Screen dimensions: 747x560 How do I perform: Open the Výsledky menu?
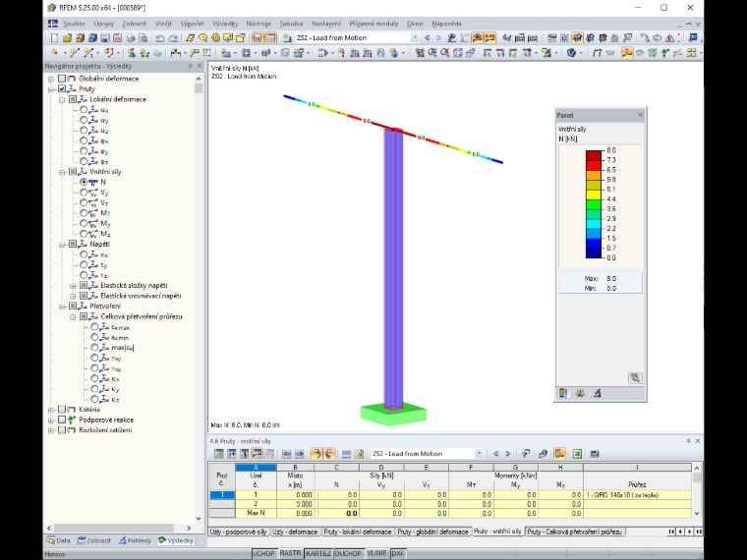[225, 24]
